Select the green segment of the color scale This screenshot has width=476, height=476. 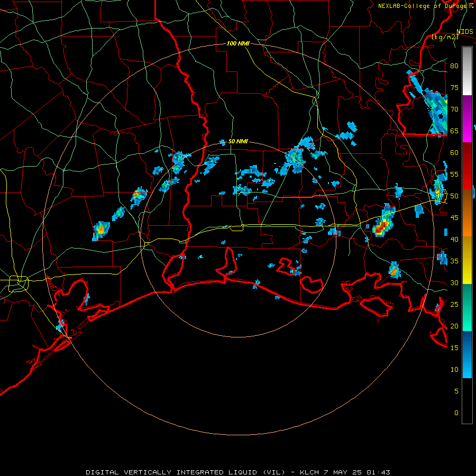(x=467, y=307)
